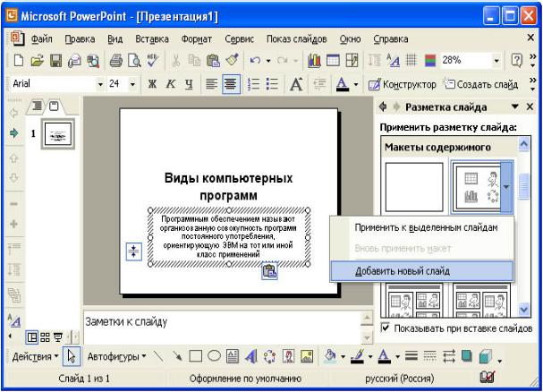
Task: Toggle numbered list
Action: coord(254,84)
